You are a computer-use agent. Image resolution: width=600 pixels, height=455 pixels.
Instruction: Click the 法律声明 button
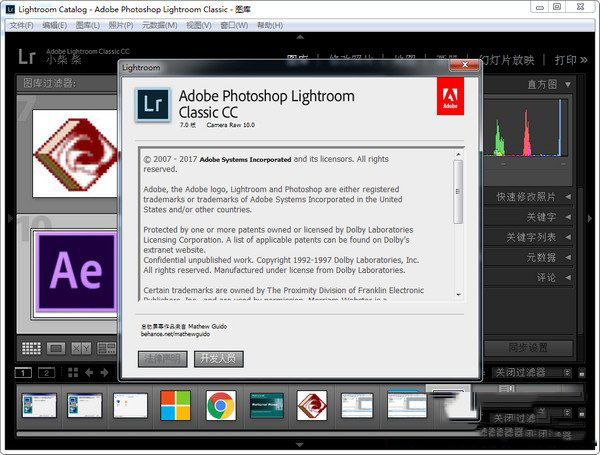(163, 359)
